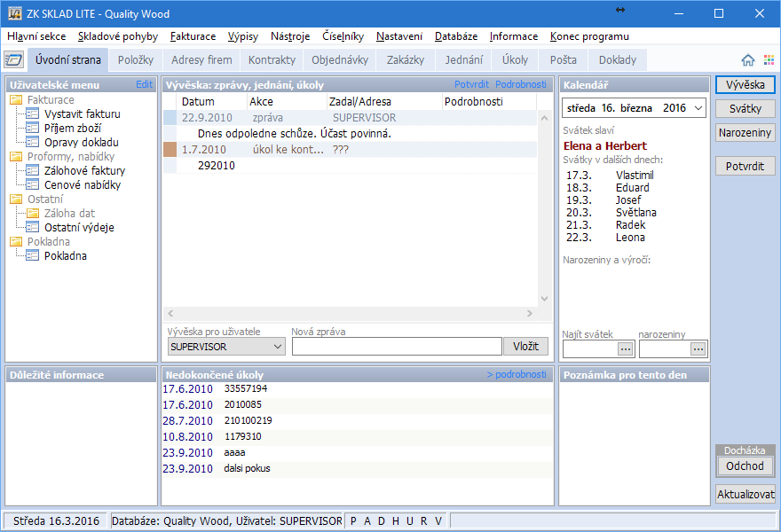Select task 28.7.2010 210100219

357,420
